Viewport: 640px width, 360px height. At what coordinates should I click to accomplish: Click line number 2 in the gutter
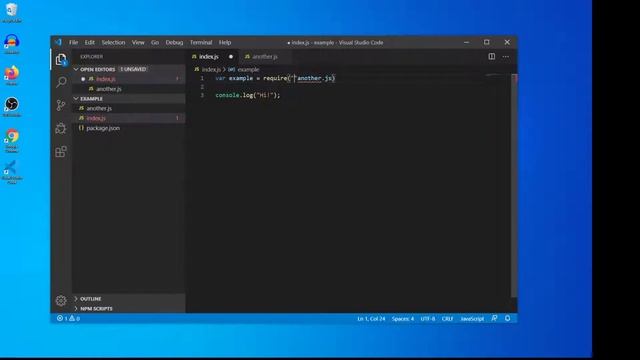tap(202, 87)
